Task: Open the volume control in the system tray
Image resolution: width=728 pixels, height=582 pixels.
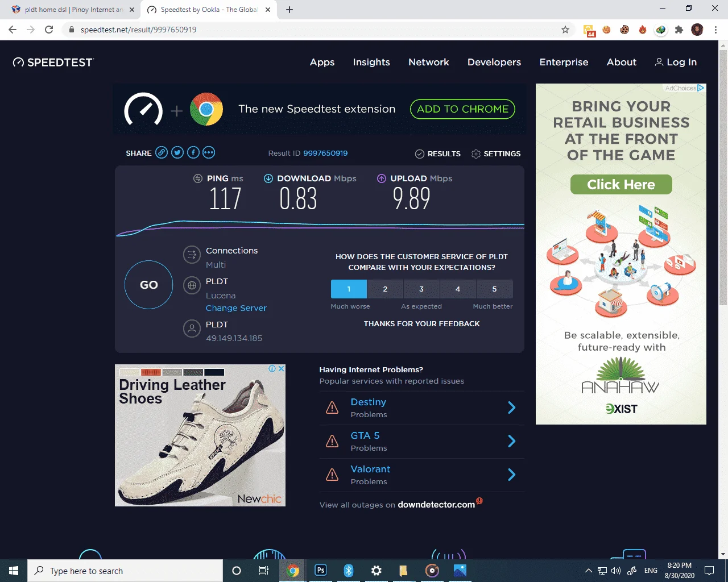Action: (616, 571)
